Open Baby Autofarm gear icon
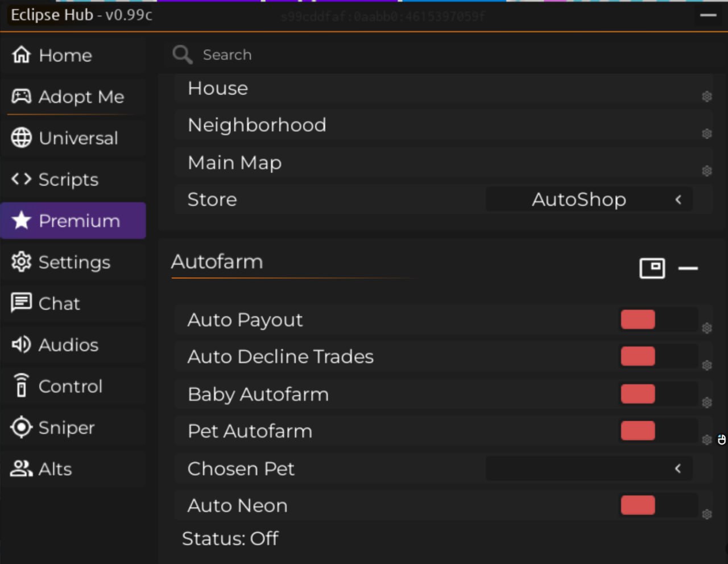Screen dimensions: 728x564 coord(707,402)
